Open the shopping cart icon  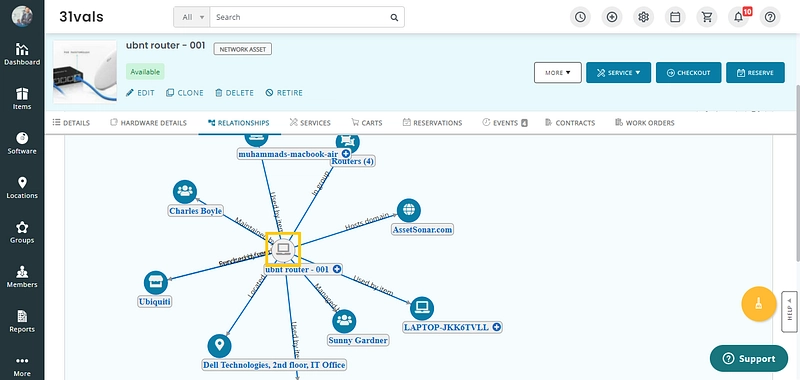point(707,17)
